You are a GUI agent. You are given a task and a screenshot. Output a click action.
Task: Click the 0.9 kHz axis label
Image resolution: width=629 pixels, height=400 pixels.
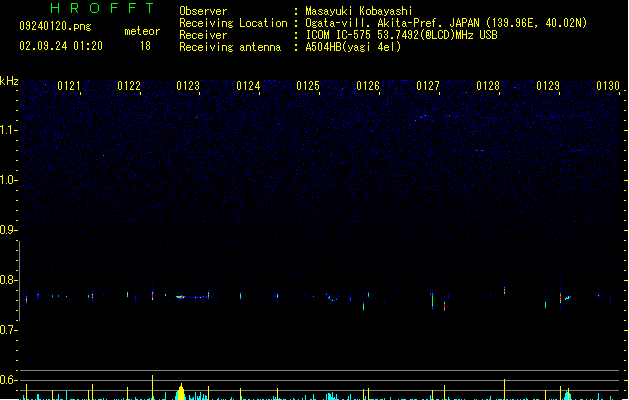[8, 230]
